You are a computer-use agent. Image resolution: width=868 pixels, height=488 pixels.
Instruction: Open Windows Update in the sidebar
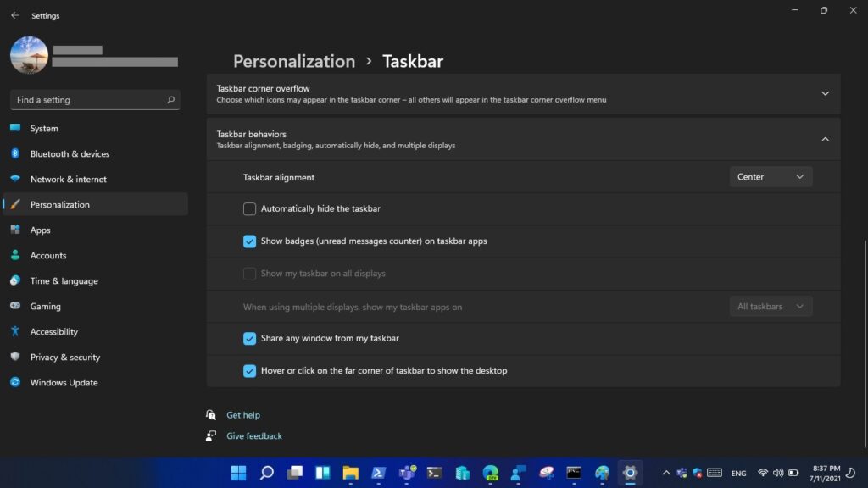click(x=64, y=383)
